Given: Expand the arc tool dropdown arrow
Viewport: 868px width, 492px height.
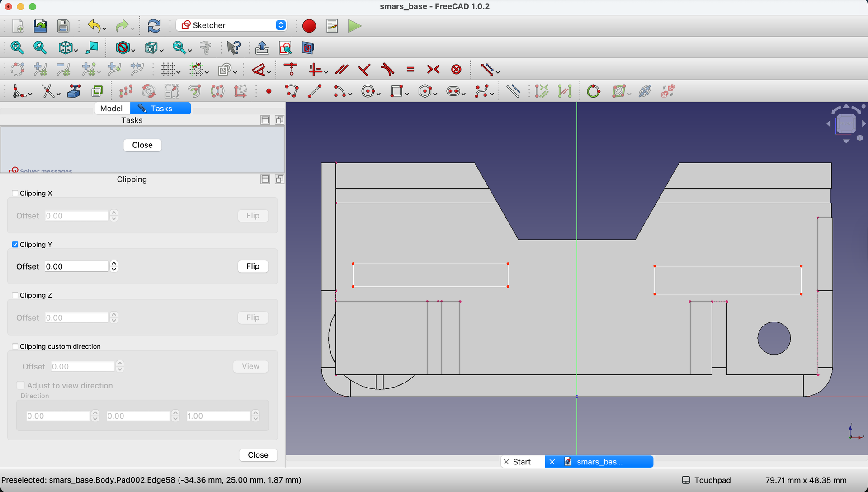Looking at the screenshot, I should pyautogui.click(x=350, y=94).
